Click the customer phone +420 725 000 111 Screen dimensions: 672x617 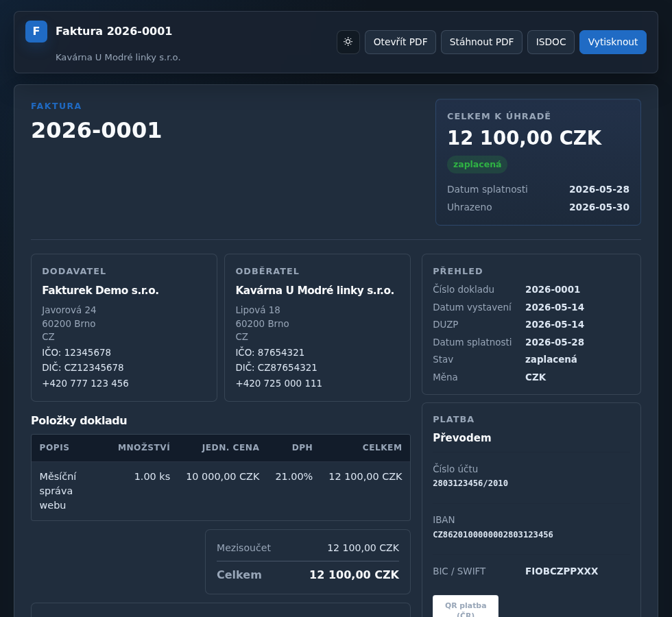(x=278, y=383)
